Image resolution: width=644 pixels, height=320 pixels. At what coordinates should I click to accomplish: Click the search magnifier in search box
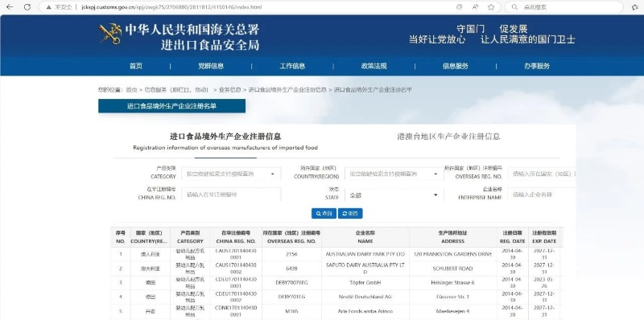point(514,7)
